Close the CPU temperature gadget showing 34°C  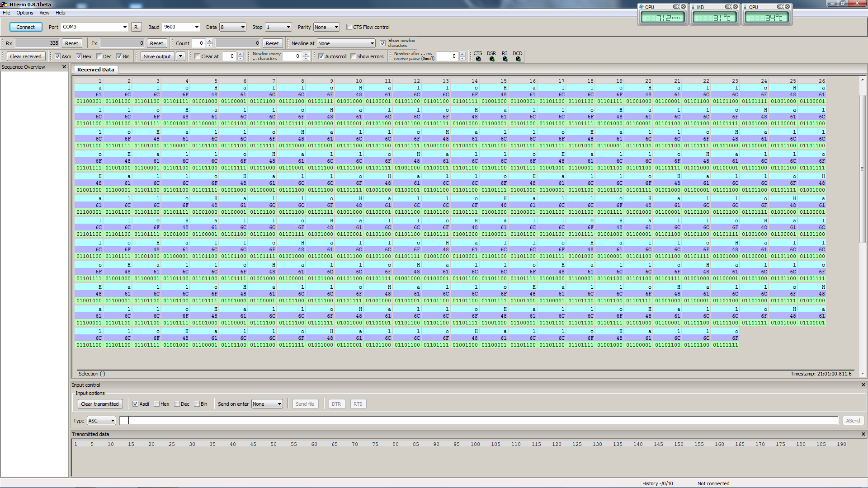point(787,7)
